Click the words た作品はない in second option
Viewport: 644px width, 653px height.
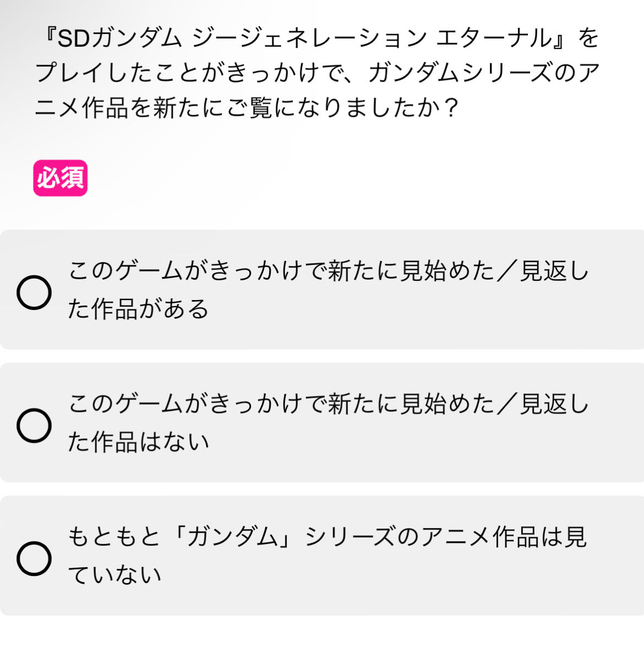(138, 442)
